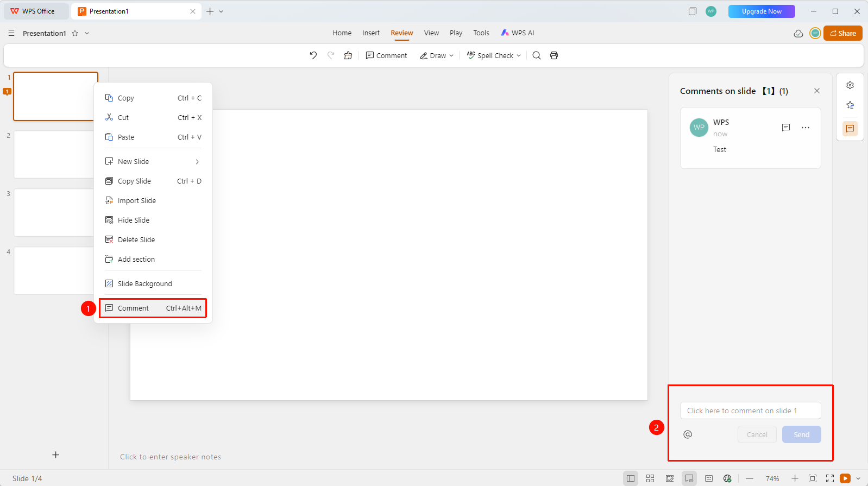This screenshot has width=868, height=486.
Task: Click the comment input field for slide 1
Action: 750,411
